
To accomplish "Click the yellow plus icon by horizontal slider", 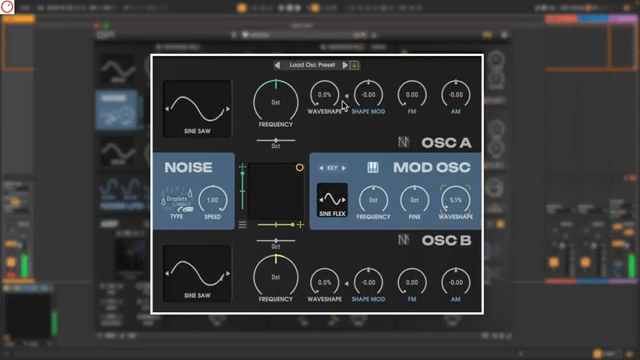I will pyautogui.click(x=300, y=224).
